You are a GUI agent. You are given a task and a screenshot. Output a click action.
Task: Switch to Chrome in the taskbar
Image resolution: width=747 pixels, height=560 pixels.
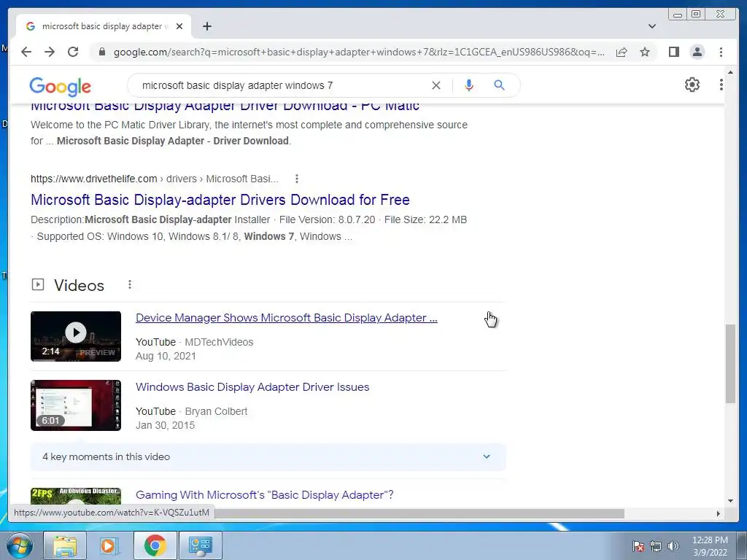[155, 545]
